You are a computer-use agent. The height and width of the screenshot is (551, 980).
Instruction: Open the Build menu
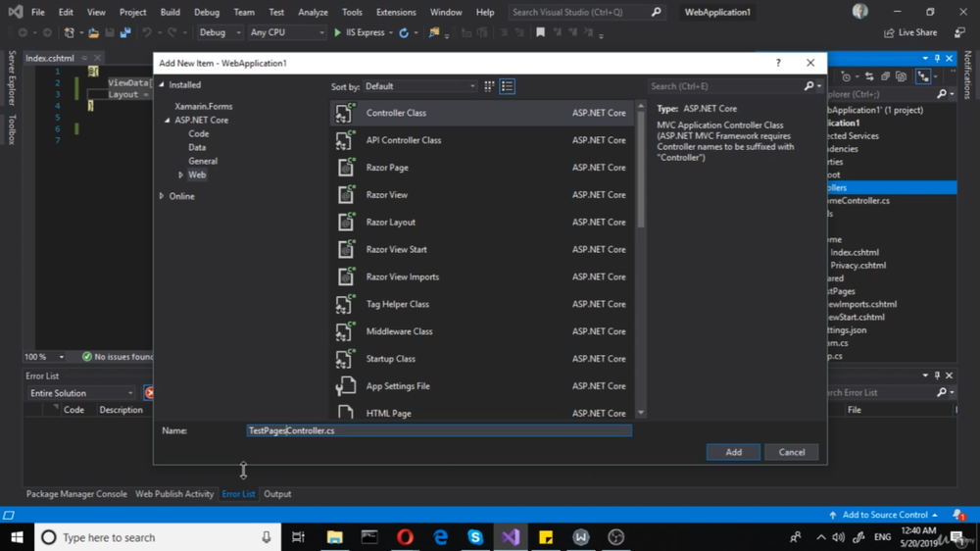(x=170, y=12)
